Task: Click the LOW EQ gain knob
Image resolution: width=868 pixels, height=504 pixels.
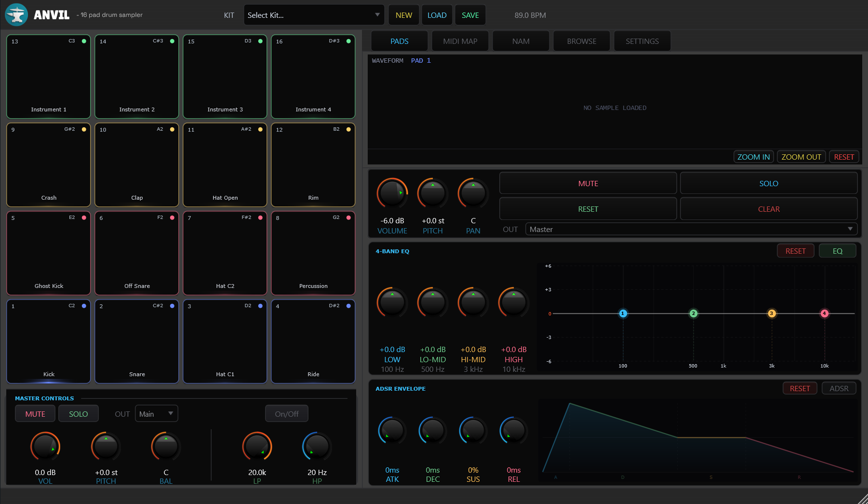Action: (x=392, y=302)
